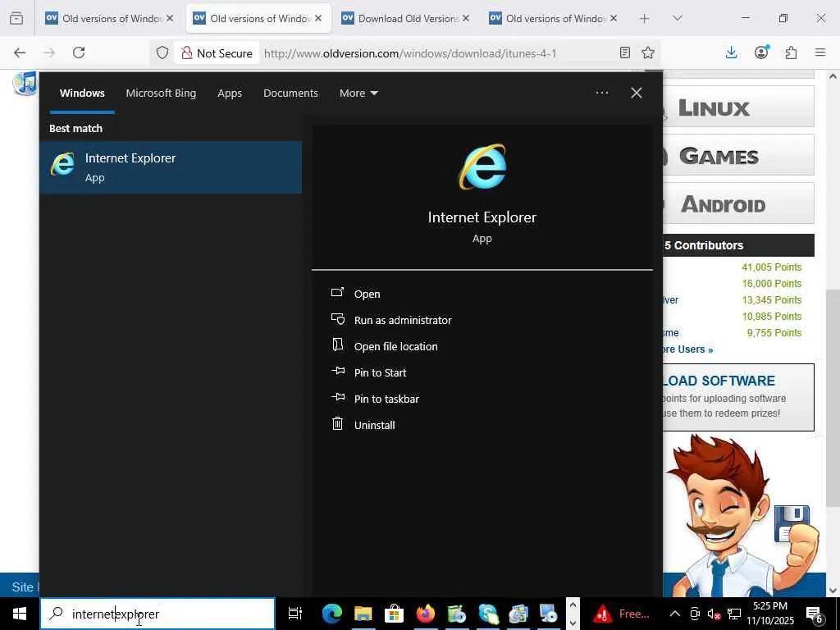The height and width of the screenshot is (630, 840).
Task: Switch to Firefox in the taskbar
Action: click(x=426, y=614)
